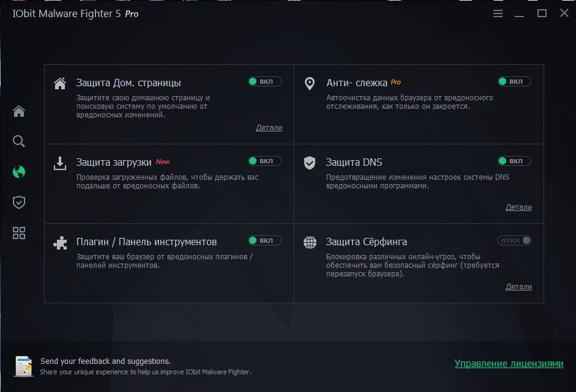Screen dimensions: 576x392
Task: Click the Анти- слежка description text
Action: click(x=410, y=102)
